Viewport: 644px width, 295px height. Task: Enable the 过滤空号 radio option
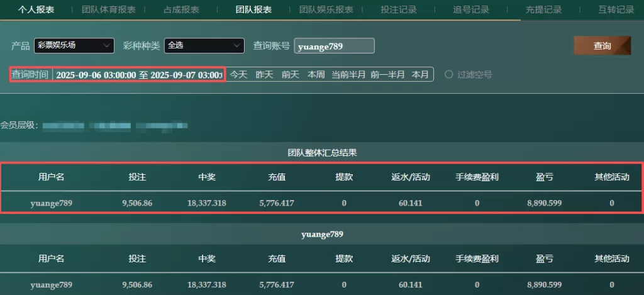(x=449, y=75)
